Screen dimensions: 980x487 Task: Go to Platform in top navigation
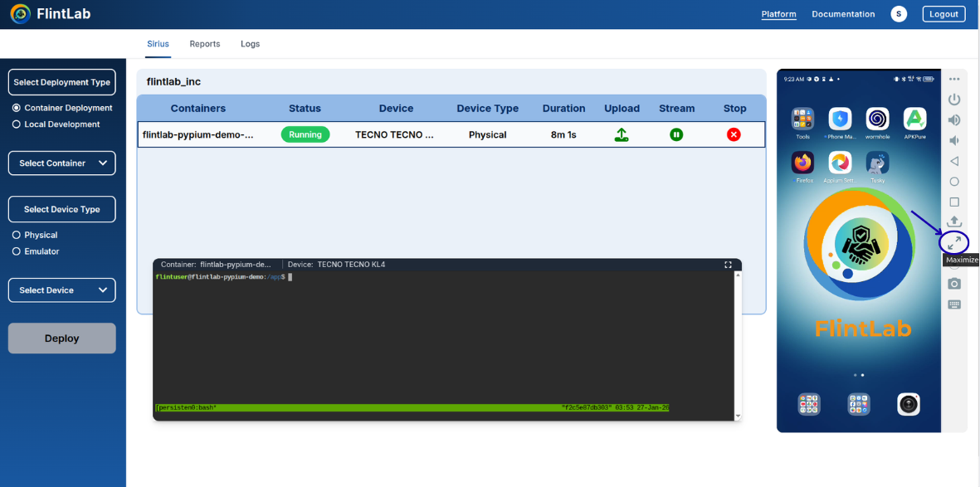click(x=778, y=14)
